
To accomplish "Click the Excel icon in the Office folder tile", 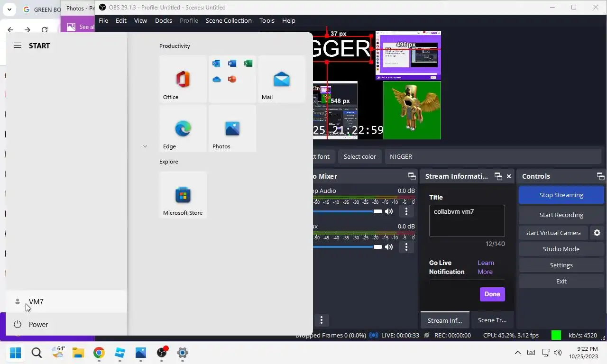I will click(x=248, y=64).
